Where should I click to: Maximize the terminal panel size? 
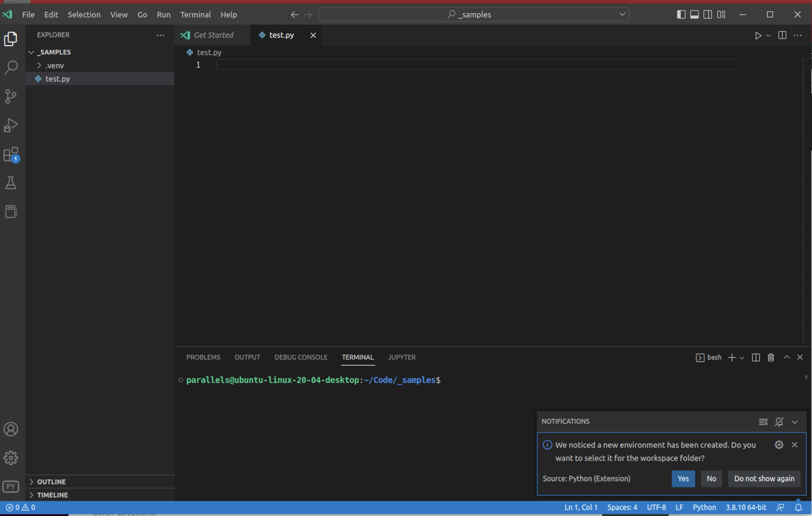click(x=787, y=357)
